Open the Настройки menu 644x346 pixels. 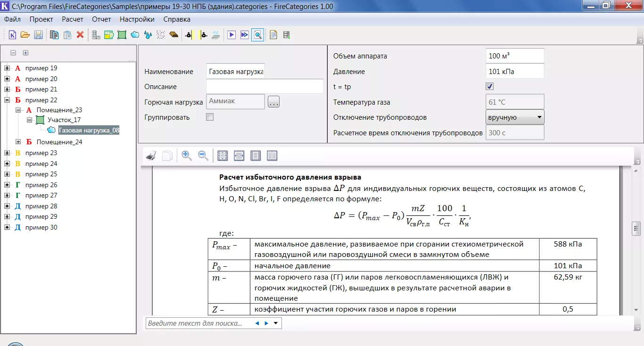(137, 19)
